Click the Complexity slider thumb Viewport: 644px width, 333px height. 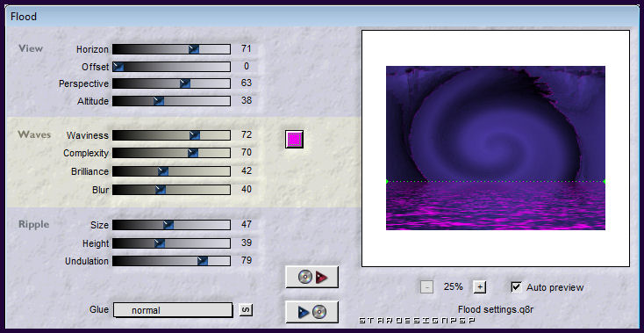click(x=193, y=153)
